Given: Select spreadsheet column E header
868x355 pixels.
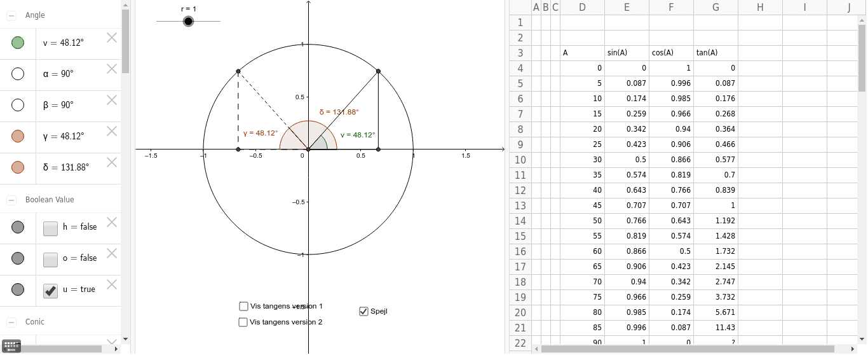Looking at the screenshot, I should click(x=627, y=8).
